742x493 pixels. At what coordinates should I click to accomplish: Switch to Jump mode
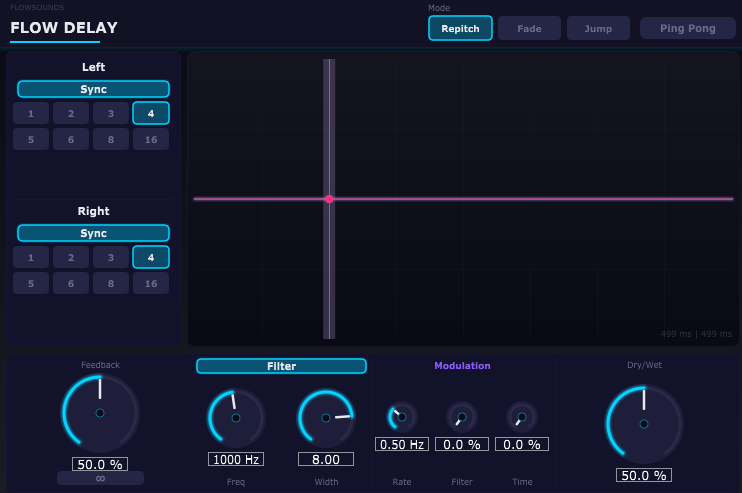[598, 28]
